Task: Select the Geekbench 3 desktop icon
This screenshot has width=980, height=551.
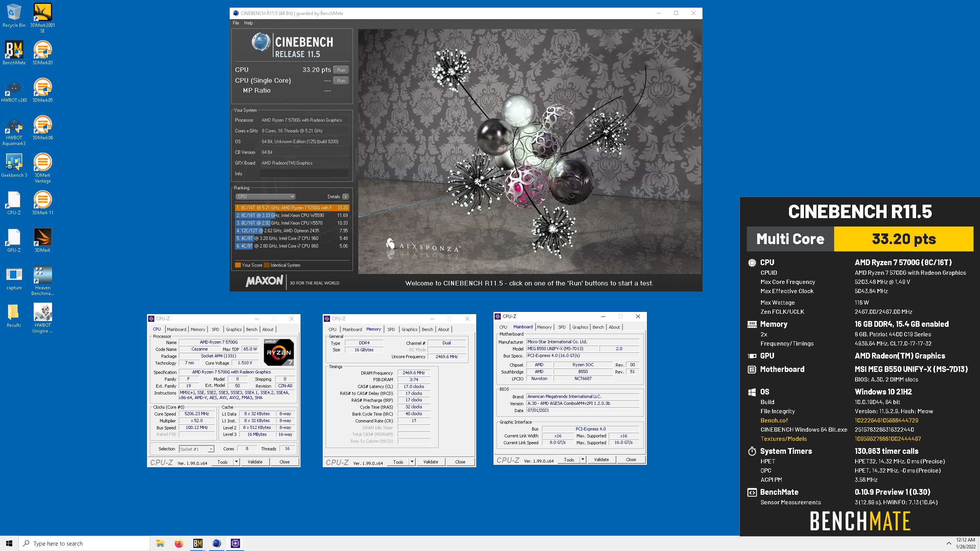Action: point(14,165)
